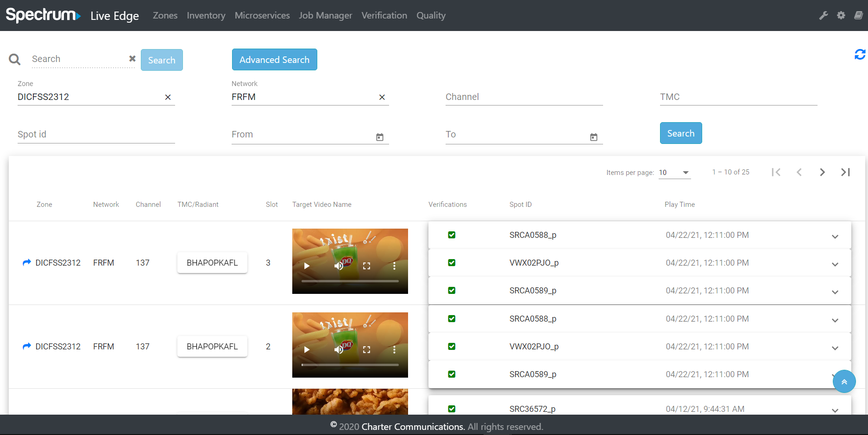Open the gear settings icon
The width and height of the screenshot is (868, 435).
841,15
